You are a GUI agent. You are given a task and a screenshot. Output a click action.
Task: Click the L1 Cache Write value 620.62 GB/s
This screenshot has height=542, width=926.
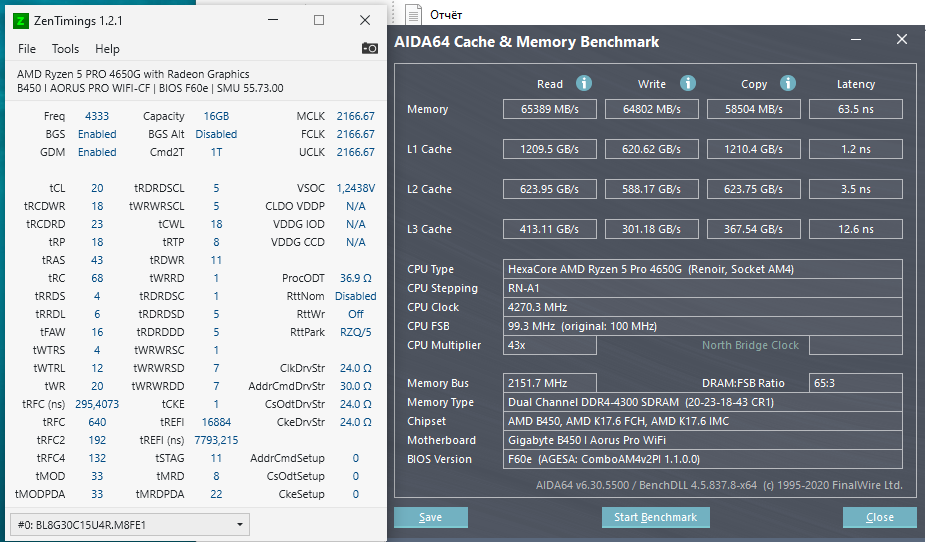(652, 149)
